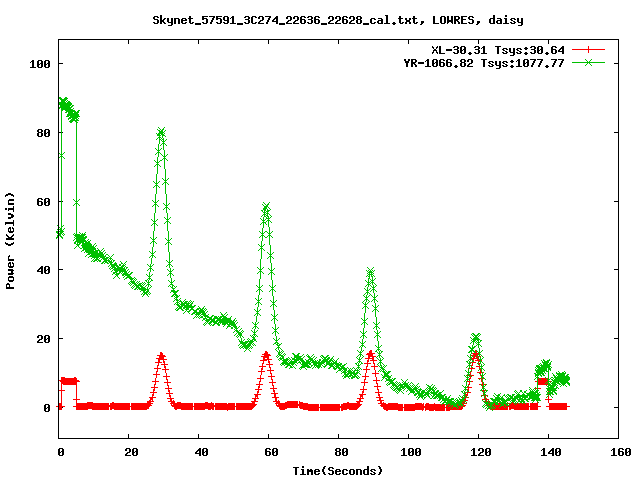Click the red calibration step near 138 seconds
The width and height of the screenshot is (640, 480).
pos(542,382)
